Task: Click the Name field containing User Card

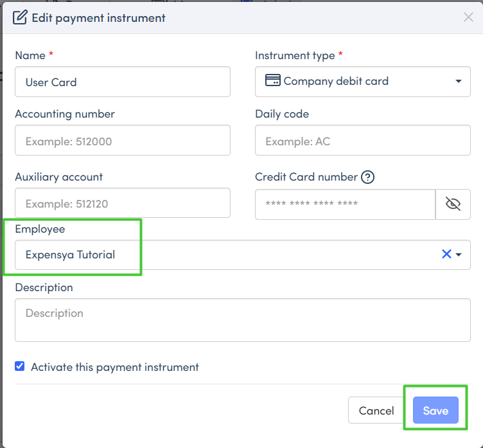Action: [x=122, y=82]
